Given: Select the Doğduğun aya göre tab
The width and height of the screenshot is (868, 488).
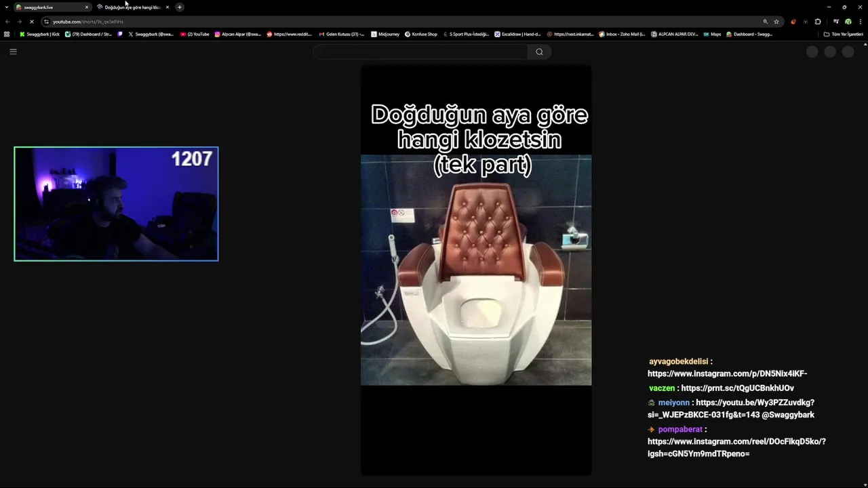Looking at the screenshot, I should point(133,7).
